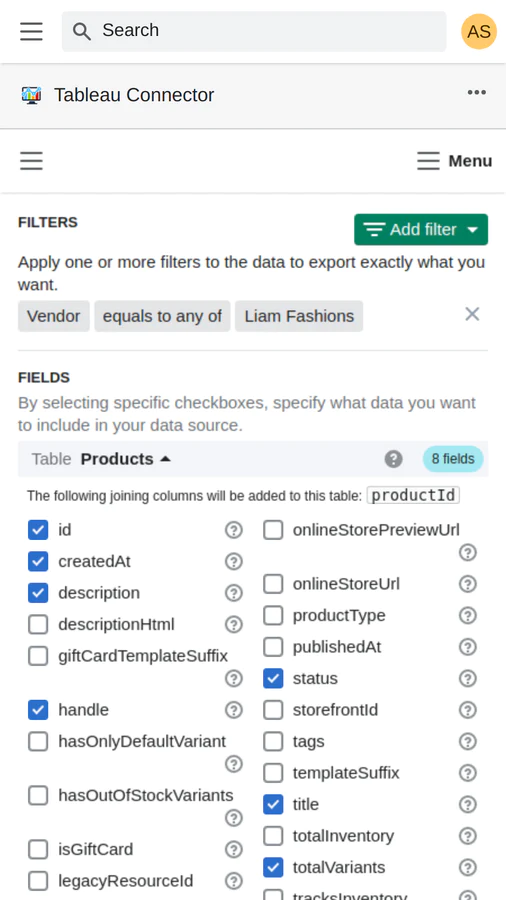Screen dimensions: 506x900
Task: Open Tableau Connector three-dots options
Action: point(477,92)
